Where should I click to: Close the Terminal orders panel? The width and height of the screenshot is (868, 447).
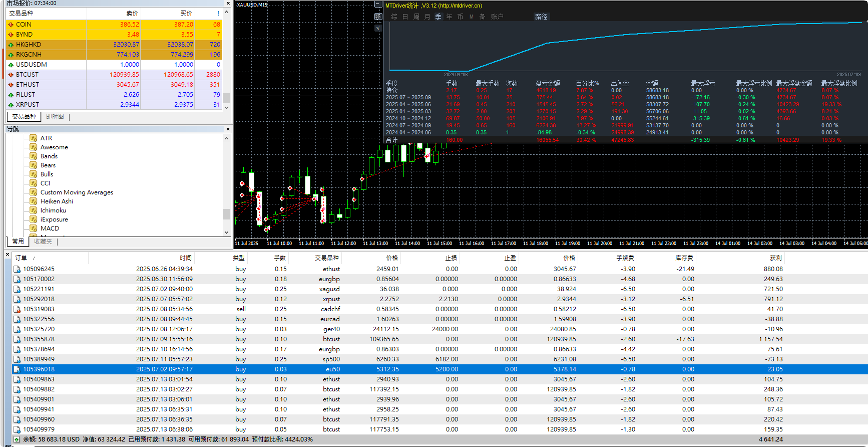[8, 255]
